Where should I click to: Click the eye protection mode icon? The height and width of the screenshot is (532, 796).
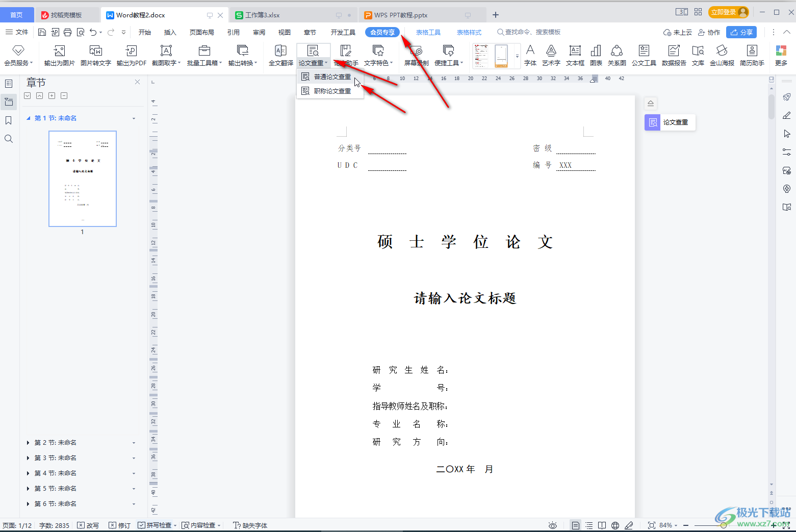coord(553,525)
